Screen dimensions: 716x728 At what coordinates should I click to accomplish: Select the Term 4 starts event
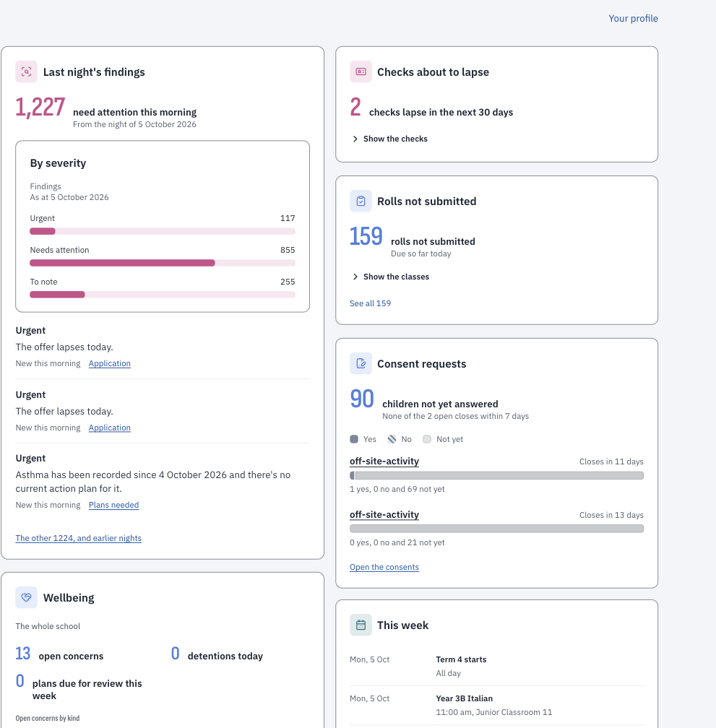point(496,666)
